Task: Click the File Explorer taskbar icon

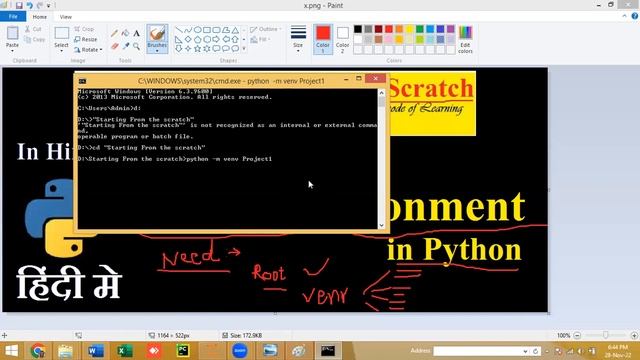Action: tap(65, 351)
